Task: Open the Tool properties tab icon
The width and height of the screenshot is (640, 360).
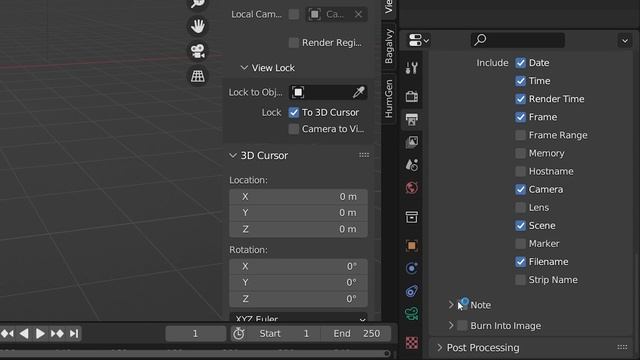Action: [x=411, y=68]
